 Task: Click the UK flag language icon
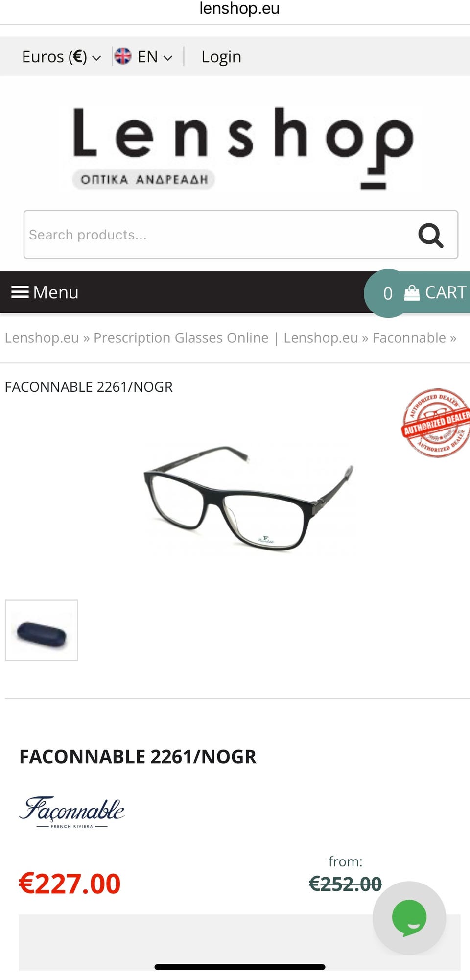(123, 56)
